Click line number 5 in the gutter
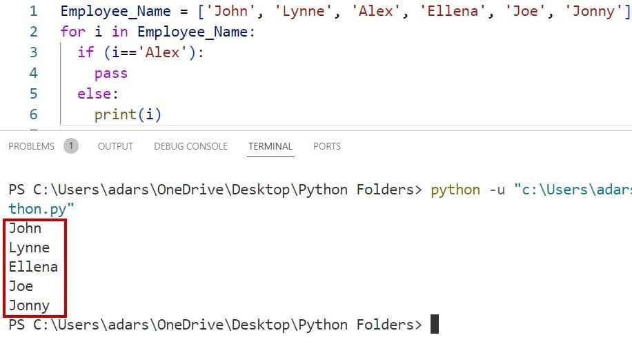 point(34,94)
